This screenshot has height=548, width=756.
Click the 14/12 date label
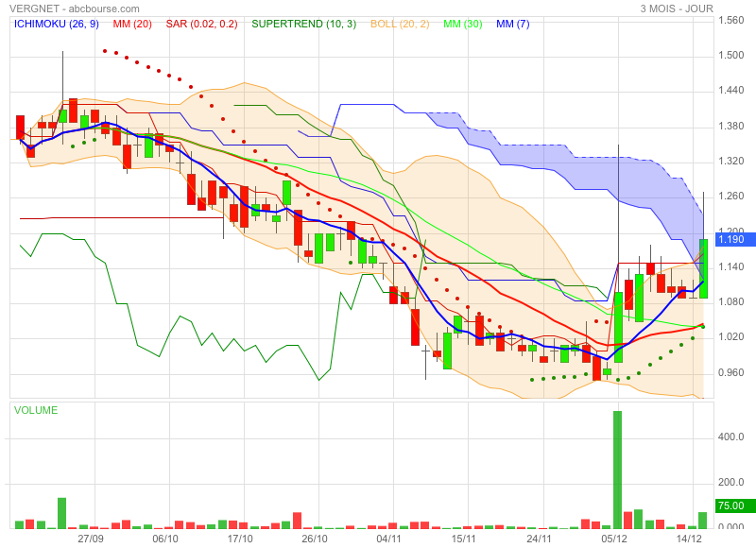coord(689,539)
